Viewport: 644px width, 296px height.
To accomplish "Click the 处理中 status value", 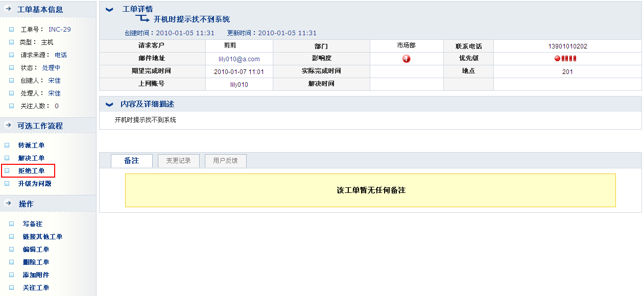I will [x=52, y=68].
